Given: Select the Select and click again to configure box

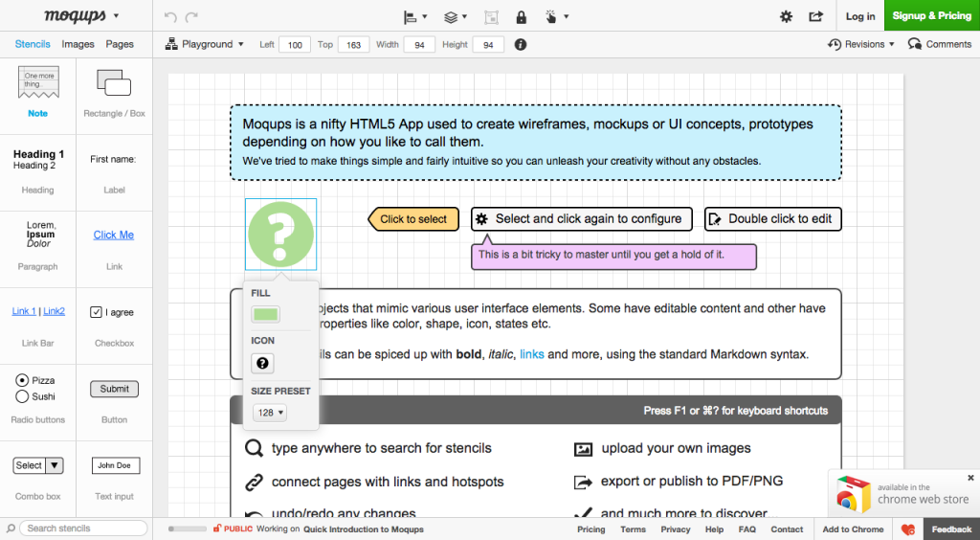Looking at the screenshot, I should (582, 218).
